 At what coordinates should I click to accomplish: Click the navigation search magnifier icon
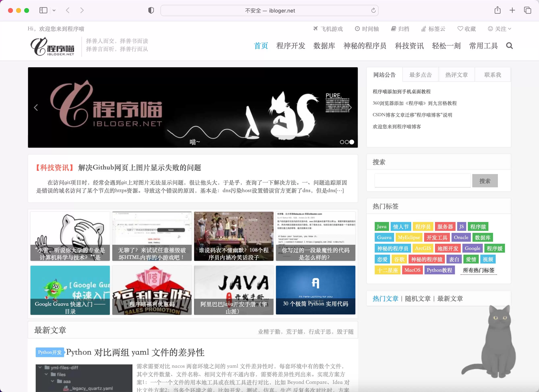point(509,46)
